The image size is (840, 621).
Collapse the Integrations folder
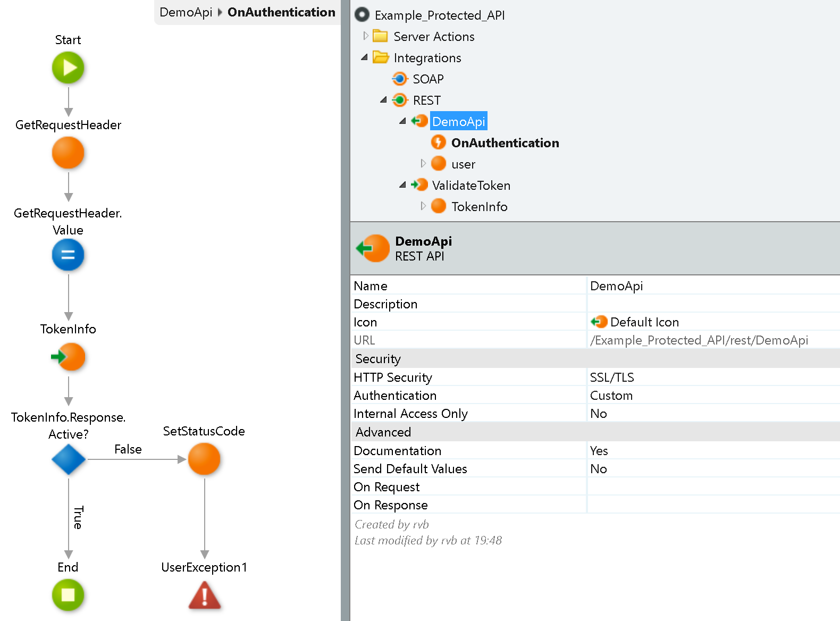coord(365,57)
